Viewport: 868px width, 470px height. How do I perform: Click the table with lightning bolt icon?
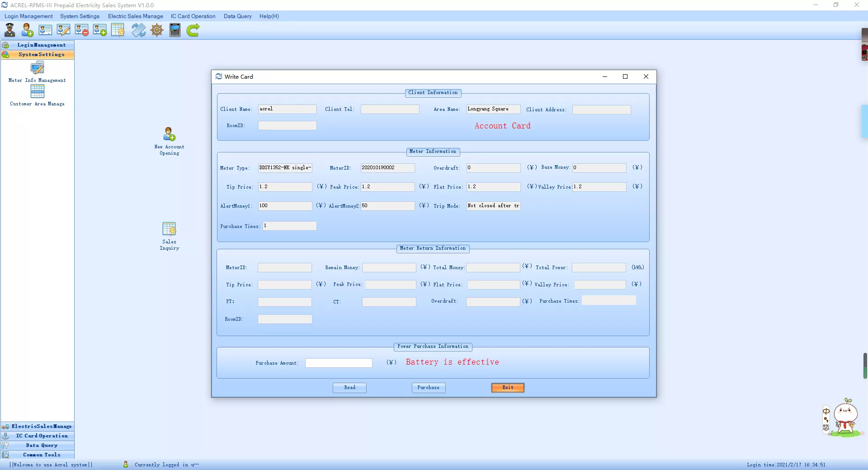click(x=118, y=30)
